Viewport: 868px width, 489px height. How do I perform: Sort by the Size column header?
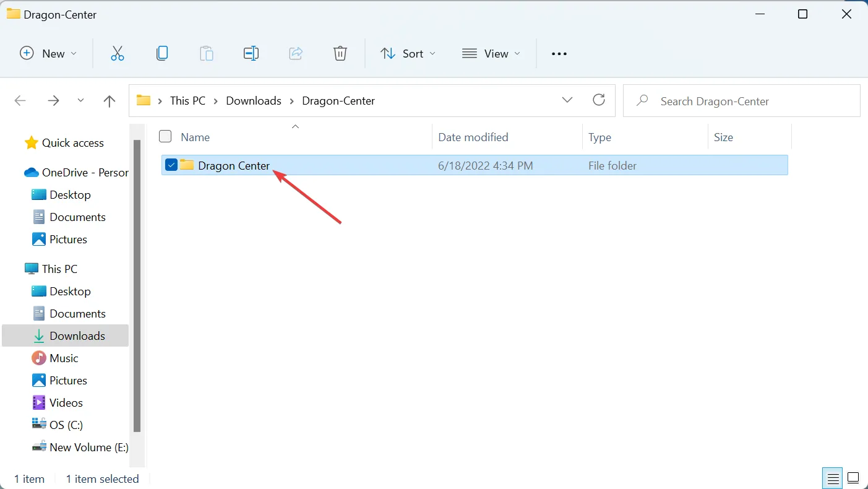point(723,137)
